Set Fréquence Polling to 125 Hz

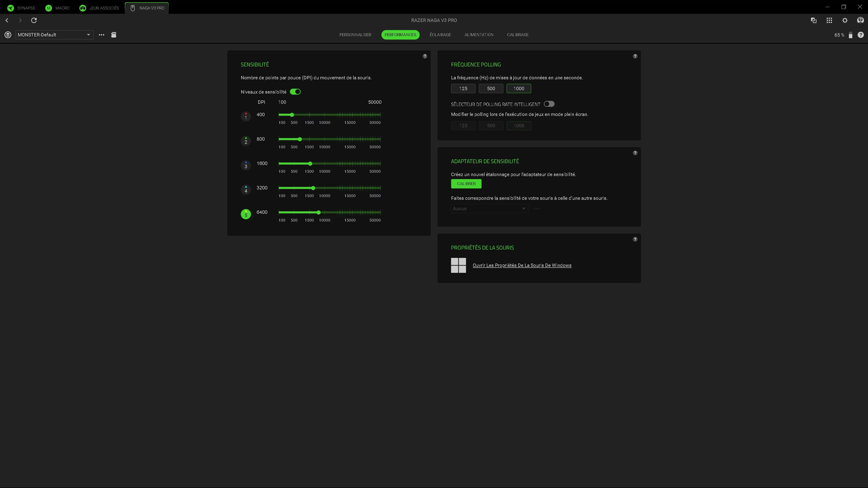pyautogui.click(x=463, y=89)
